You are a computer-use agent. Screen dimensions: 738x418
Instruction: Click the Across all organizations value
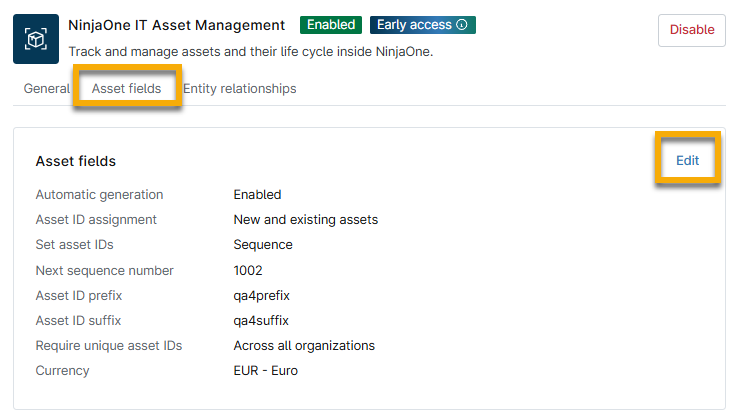(x=304, y=346)
